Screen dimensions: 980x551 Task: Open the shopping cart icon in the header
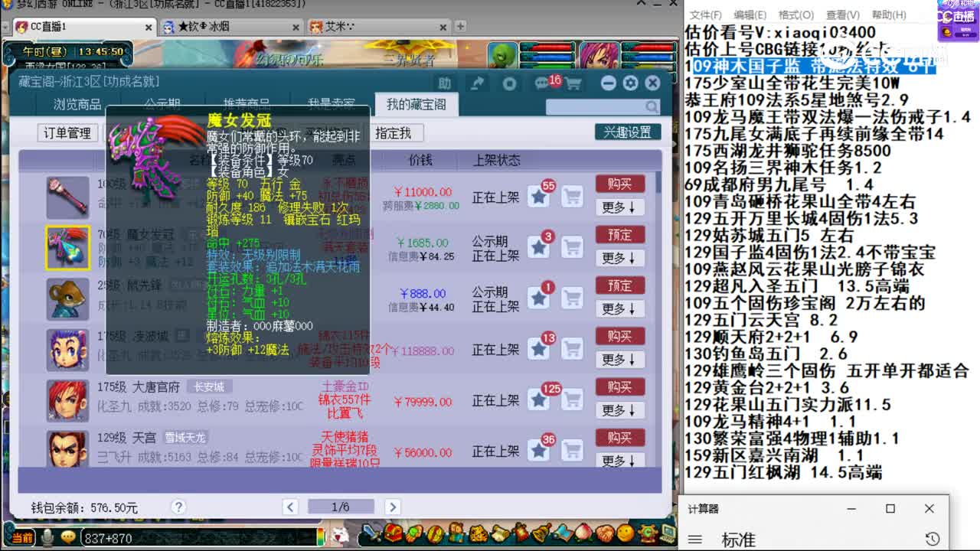[x=573, y=83]
